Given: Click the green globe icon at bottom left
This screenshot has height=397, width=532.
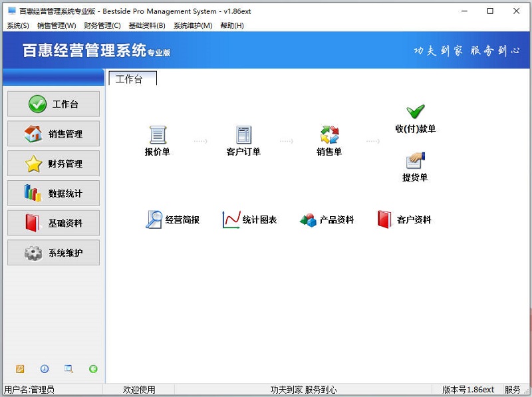Looking at the screenshot, I should coord(93,368).
